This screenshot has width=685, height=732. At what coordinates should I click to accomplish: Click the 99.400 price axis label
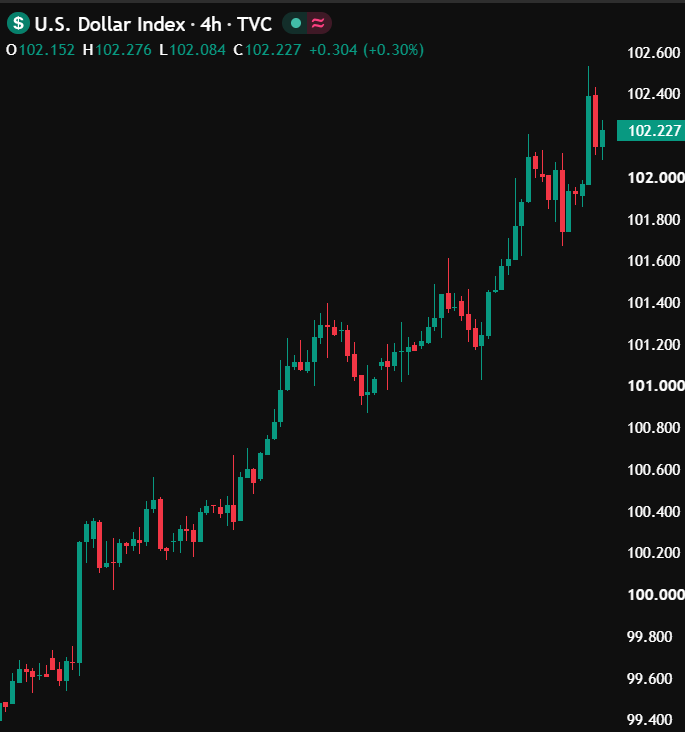(x=650, y=720)
